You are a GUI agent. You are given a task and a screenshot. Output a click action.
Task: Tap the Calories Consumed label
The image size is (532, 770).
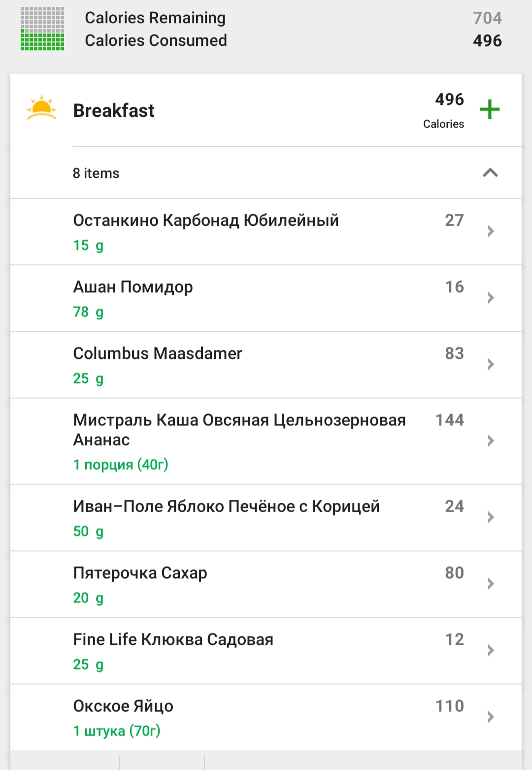(x=156, y=40)
